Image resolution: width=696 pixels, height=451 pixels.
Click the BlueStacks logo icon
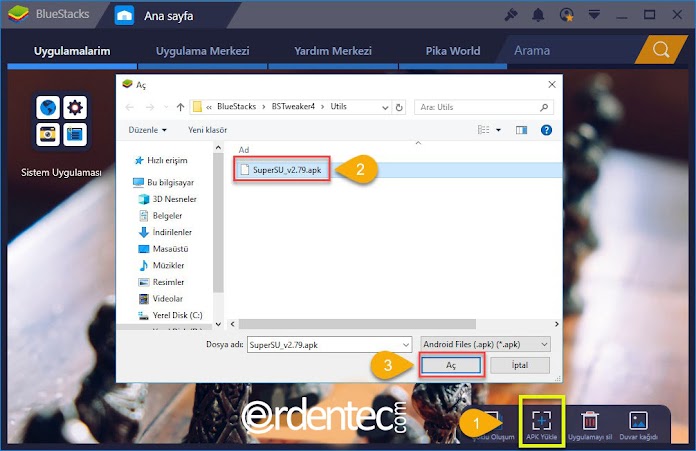point(18,15)
